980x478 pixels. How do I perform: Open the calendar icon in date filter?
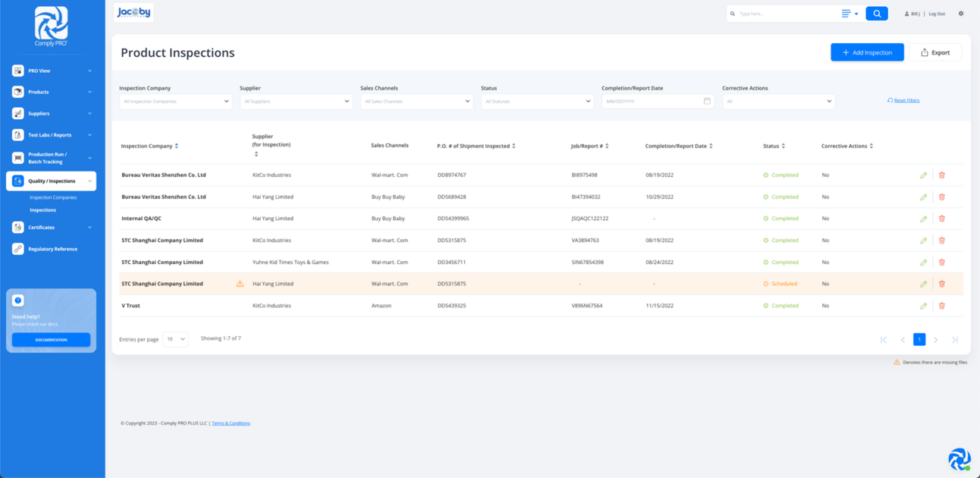tap(707, 101)
